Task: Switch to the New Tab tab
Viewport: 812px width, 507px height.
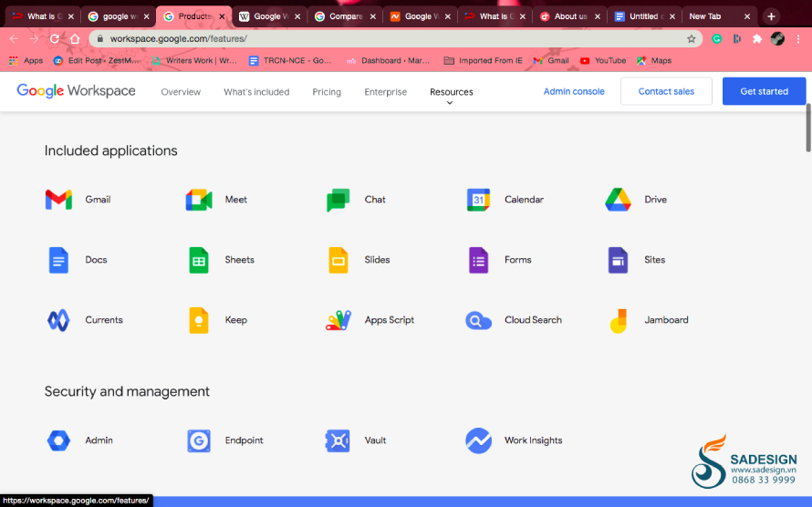Action: point(719,16)
